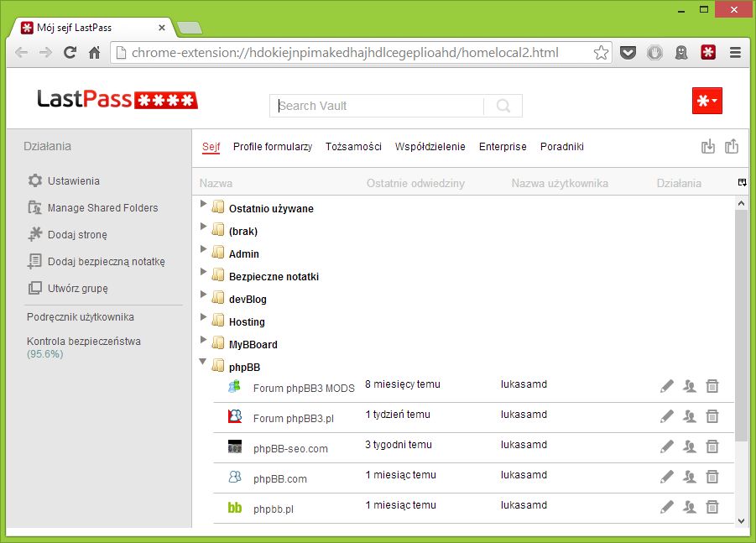Image resolution: width=756 pixels, height=543 pixels.
Task: Edit the phpbb.pl entry
Action: [667, 507]
